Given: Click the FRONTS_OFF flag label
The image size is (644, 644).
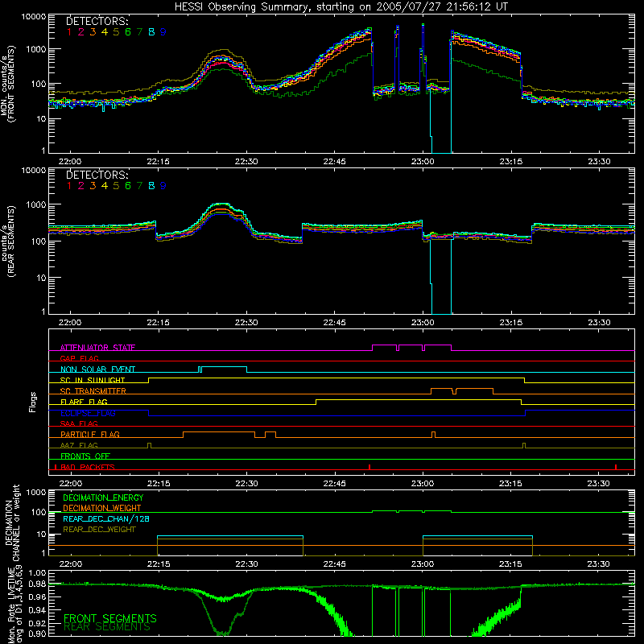Looking at the screenshot, I should (x=85, y=456).
